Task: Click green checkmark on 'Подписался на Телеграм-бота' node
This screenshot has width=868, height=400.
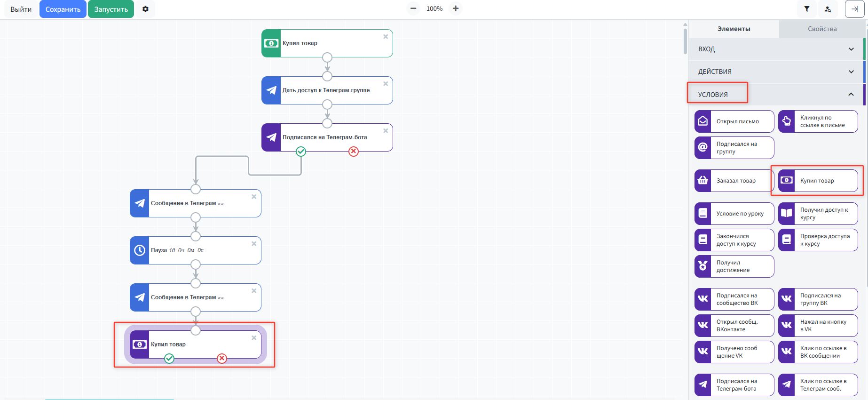Action: pyautogui.click(x=301, y=152)
